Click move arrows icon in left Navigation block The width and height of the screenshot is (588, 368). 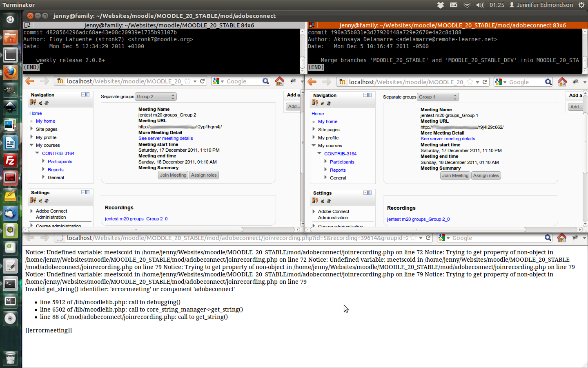pyautogui.click(x=47, y=103)
